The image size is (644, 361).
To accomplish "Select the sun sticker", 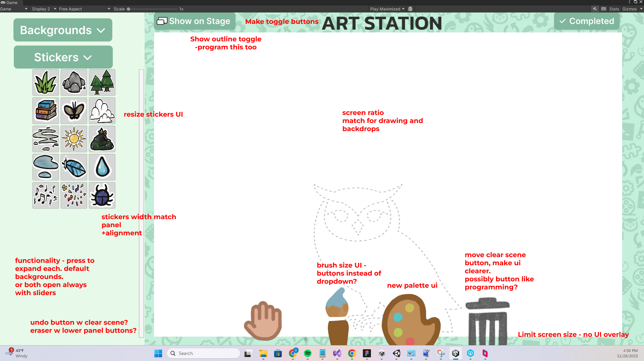I will pos(74,139).
